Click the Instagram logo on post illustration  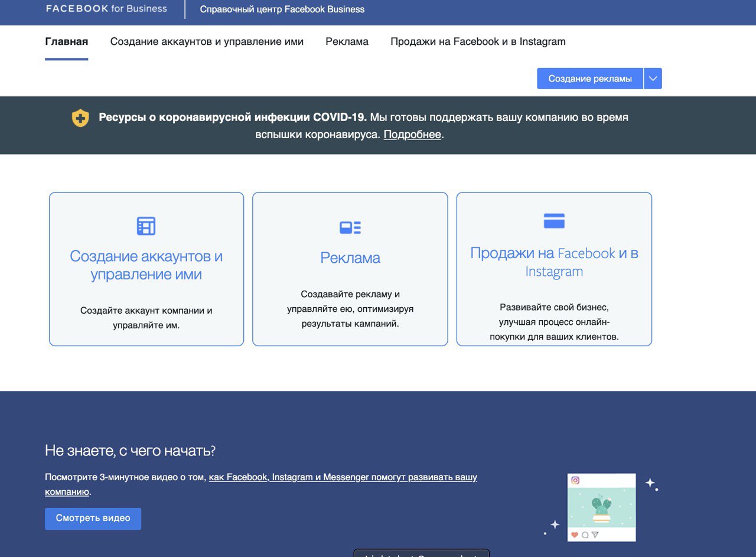(575, 480)
